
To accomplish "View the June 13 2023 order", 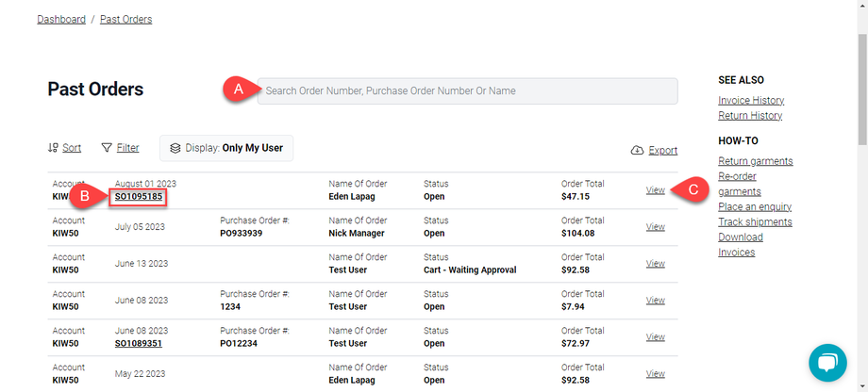I will [x=655, y=264].
